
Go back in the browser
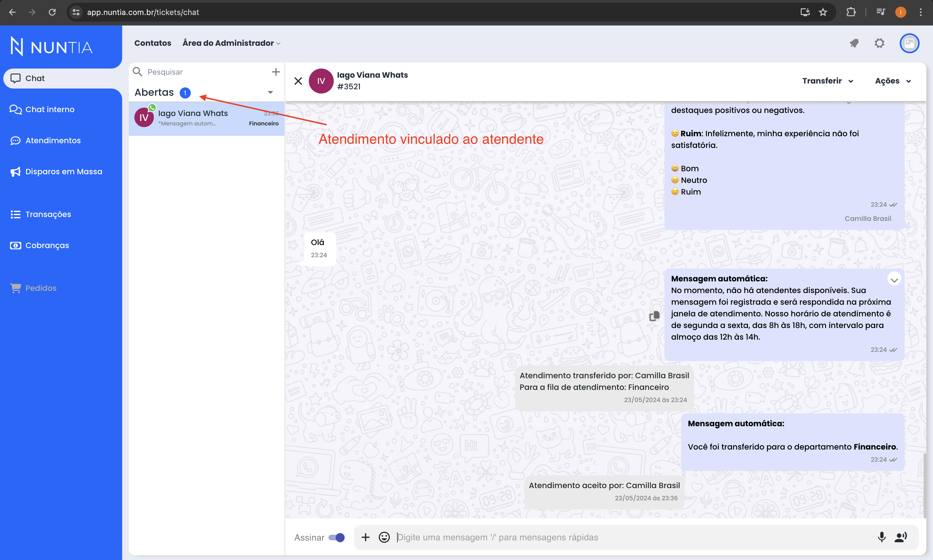(x=12, y=12)
